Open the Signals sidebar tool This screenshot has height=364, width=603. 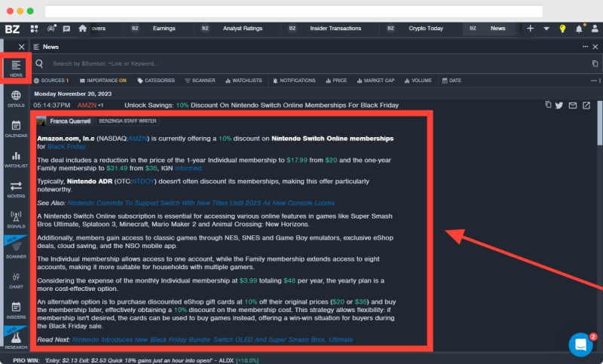point(16,220)
